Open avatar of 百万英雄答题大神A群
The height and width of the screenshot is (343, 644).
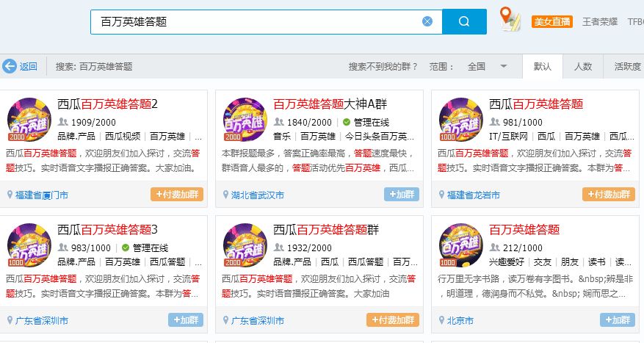[245, 120]
